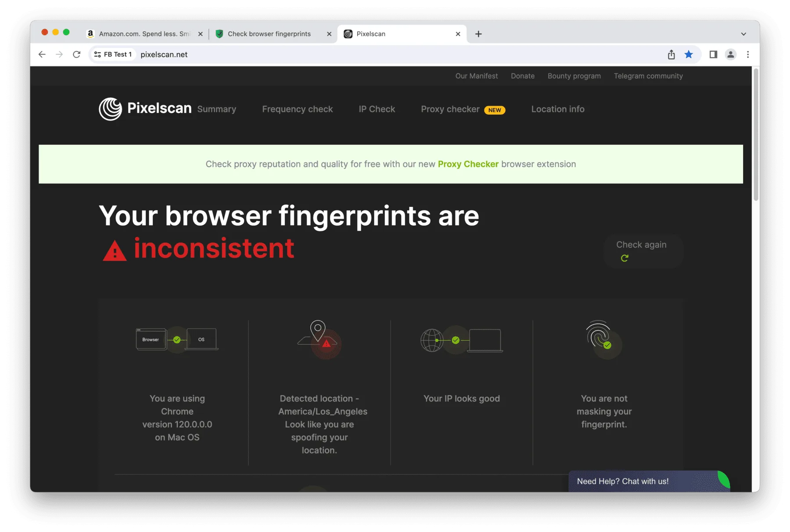Click the Chrome version 120.0.0.0 text

(x=177, y=418)
